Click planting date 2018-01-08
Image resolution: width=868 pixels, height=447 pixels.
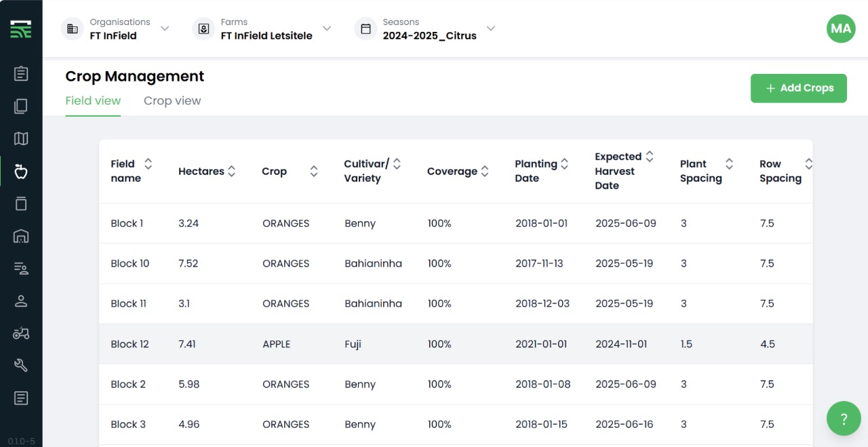pyautogui.click(x=543, y=384)
